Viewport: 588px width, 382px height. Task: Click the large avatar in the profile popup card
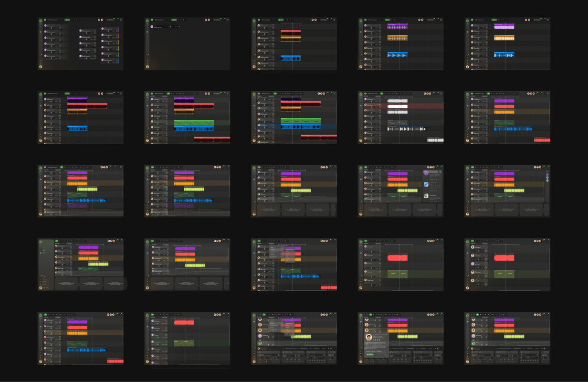pos(369,338)
